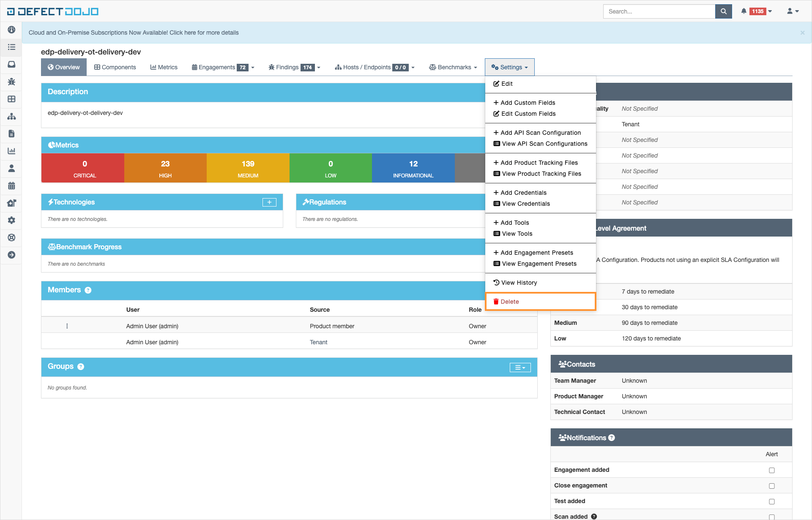Open the gear settings sidebar icon

pyautogui.click(x=11, y=220)
